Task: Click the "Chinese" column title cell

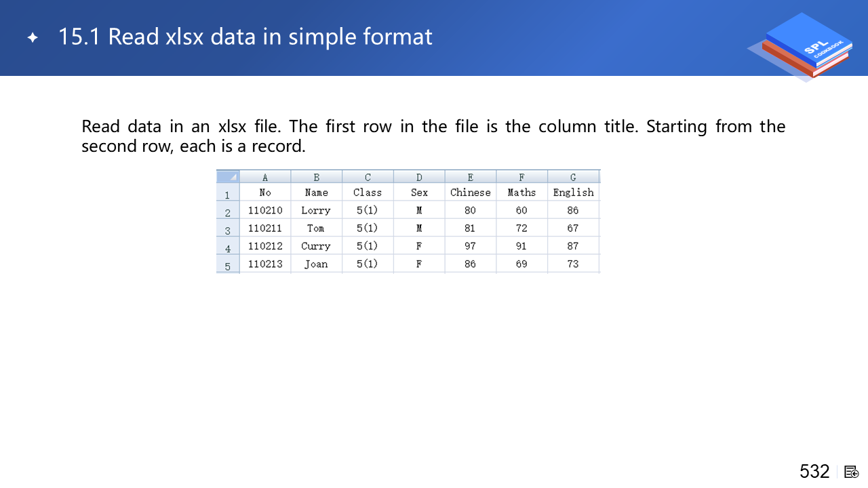Action: [x=470, y=192]
